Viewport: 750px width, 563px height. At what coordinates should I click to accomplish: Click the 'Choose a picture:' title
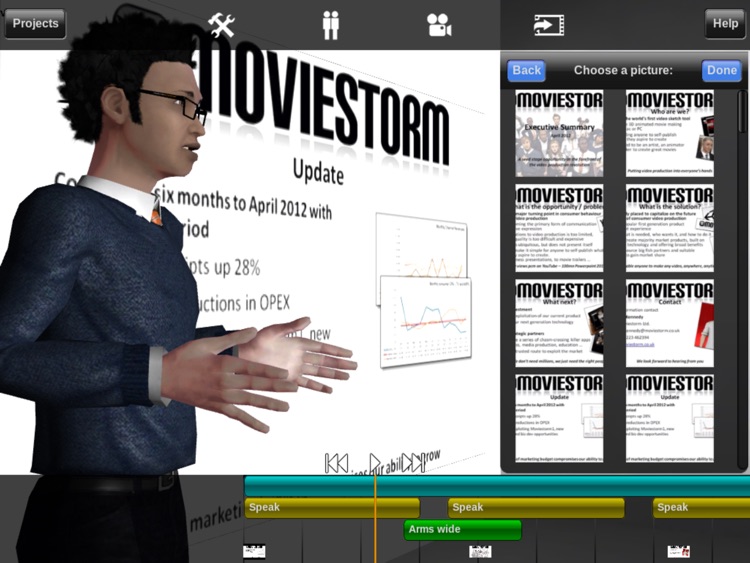[623, 70]
